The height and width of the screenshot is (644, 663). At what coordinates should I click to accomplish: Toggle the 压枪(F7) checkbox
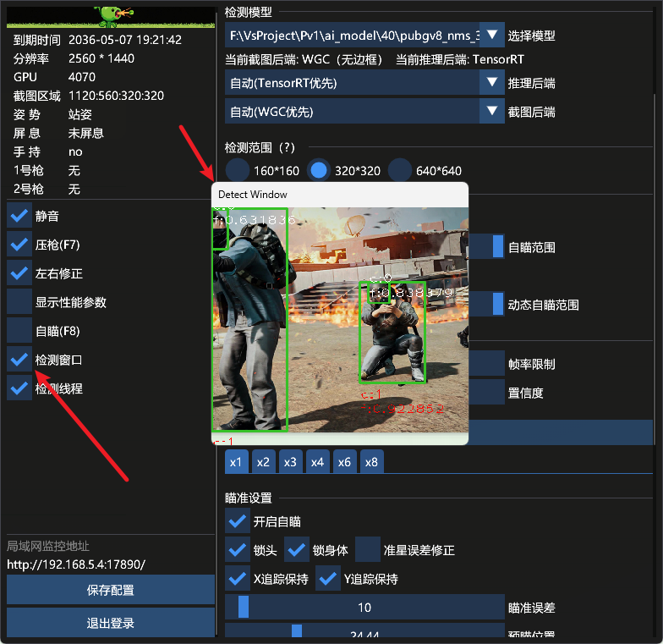pyautogui.click(x=19, y=245)
